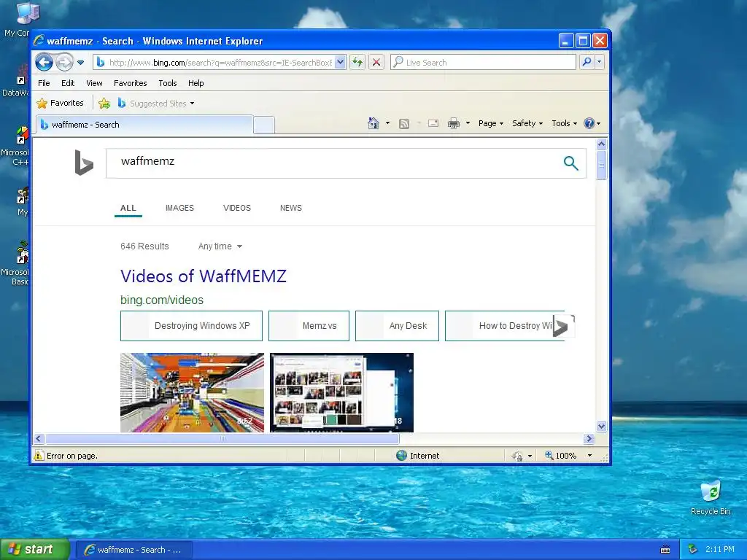This screenshot has height=560, width=747.
Task: Switch to the VIDEOS results tab
Action: [x=237, y=208]
